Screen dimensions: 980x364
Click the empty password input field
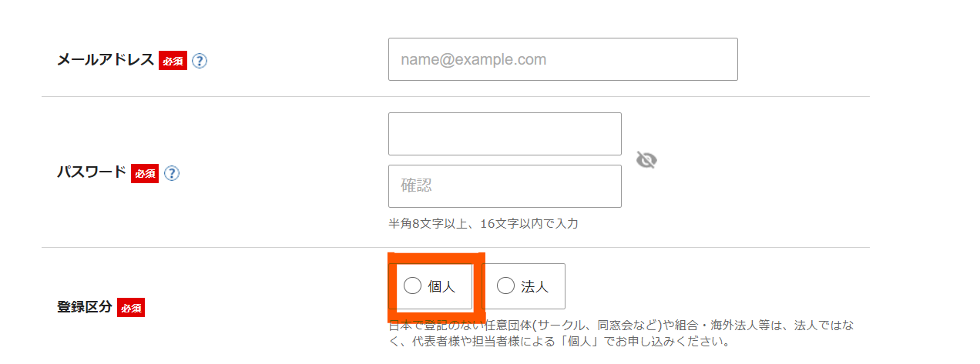[505, 134]
